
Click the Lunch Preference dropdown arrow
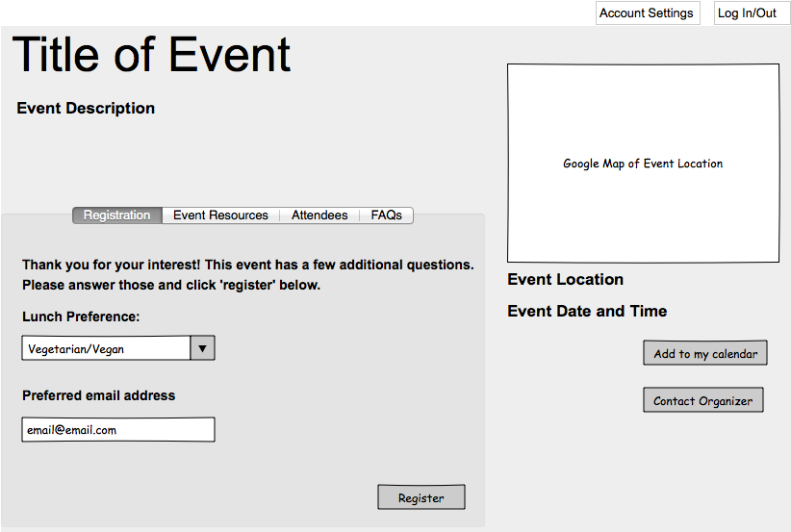pos(202,348)
